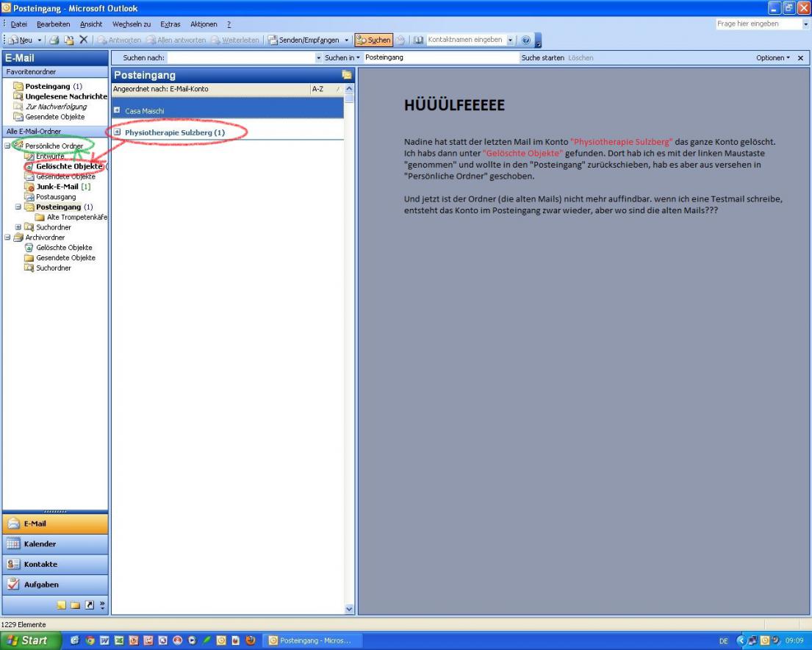Click the Entwürfe folder icon
The width and height of the screenshot is (812, 650).
click(29, 157)
